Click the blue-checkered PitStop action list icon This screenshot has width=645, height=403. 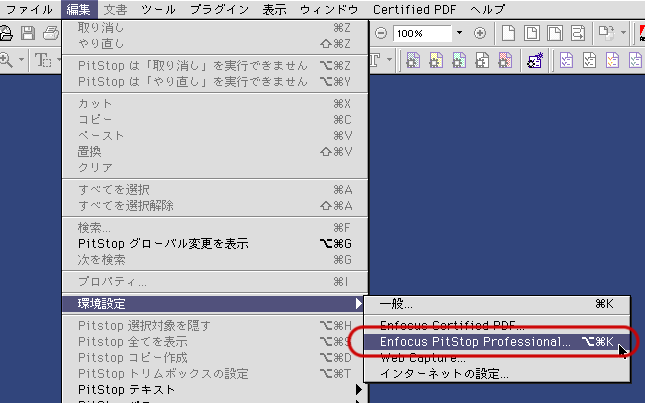[x=413, y=60]
